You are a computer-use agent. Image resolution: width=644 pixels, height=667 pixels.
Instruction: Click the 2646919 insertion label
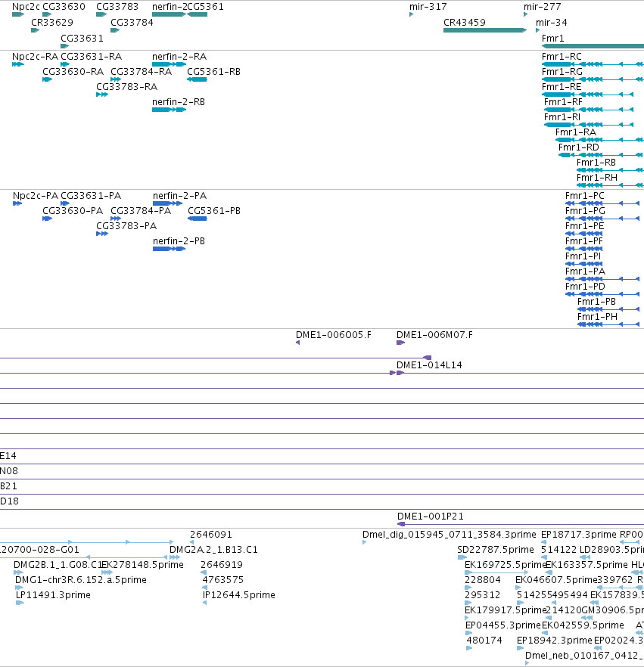[x=221, y=565]
